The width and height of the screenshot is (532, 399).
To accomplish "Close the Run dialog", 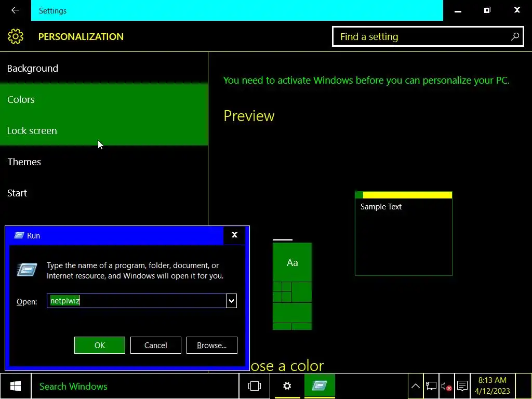I will point(234,235).
